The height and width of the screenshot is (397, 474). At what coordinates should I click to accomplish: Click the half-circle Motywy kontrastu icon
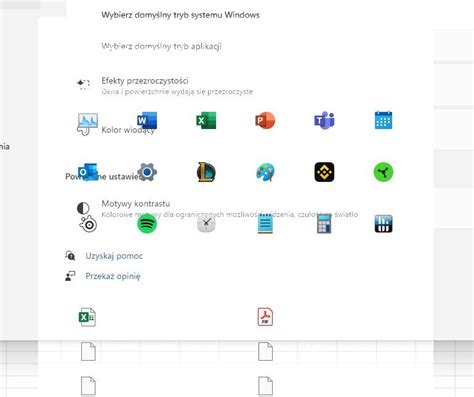tap(83, 208)
